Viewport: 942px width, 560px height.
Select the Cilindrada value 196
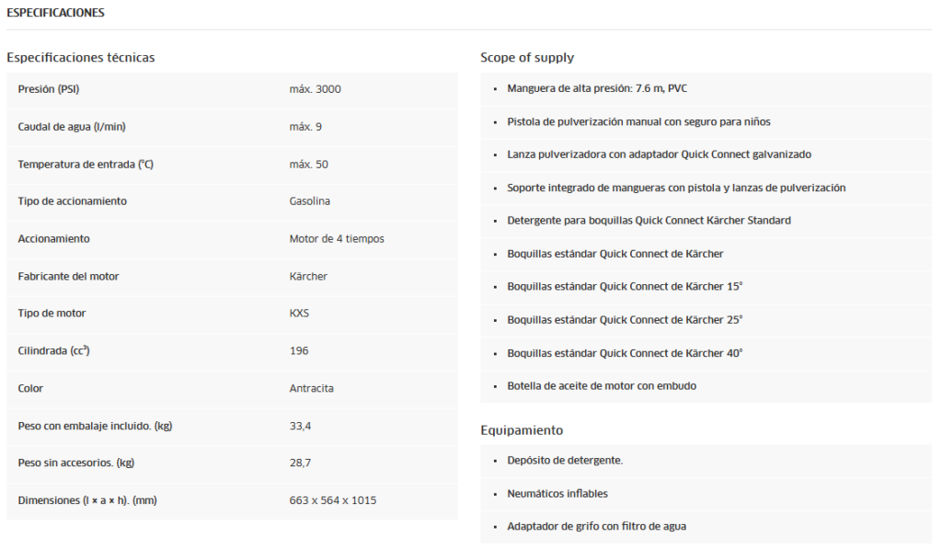299,350
